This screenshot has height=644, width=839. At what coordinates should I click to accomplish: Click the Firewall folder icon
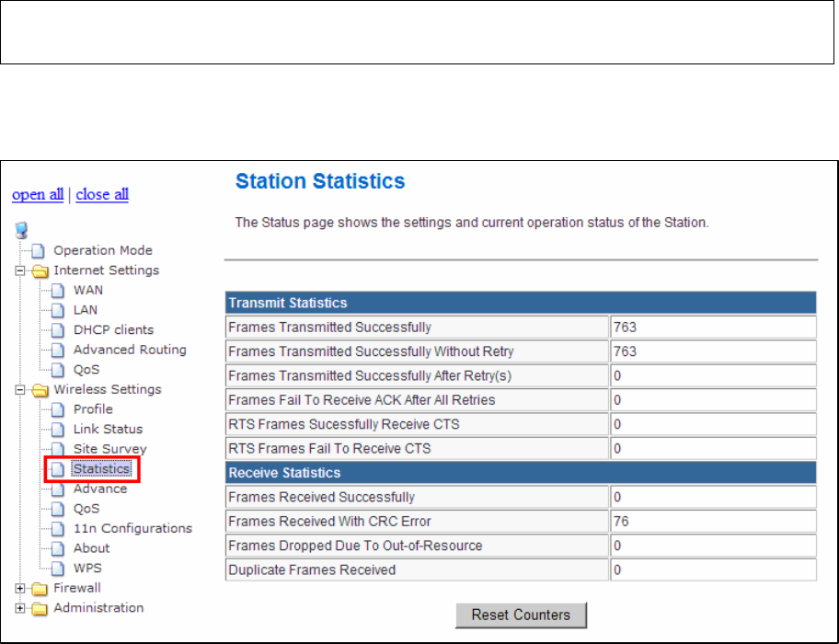pyautogui.click(x=40, y=589)
